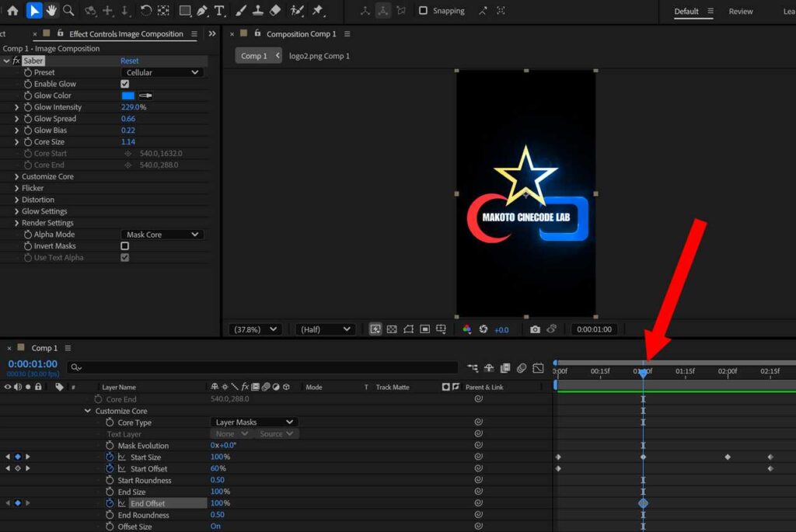Viewport: 796px width, 532px height.
Task: Click the Reset Exposure icon
Action: click(x=484, y=329)
